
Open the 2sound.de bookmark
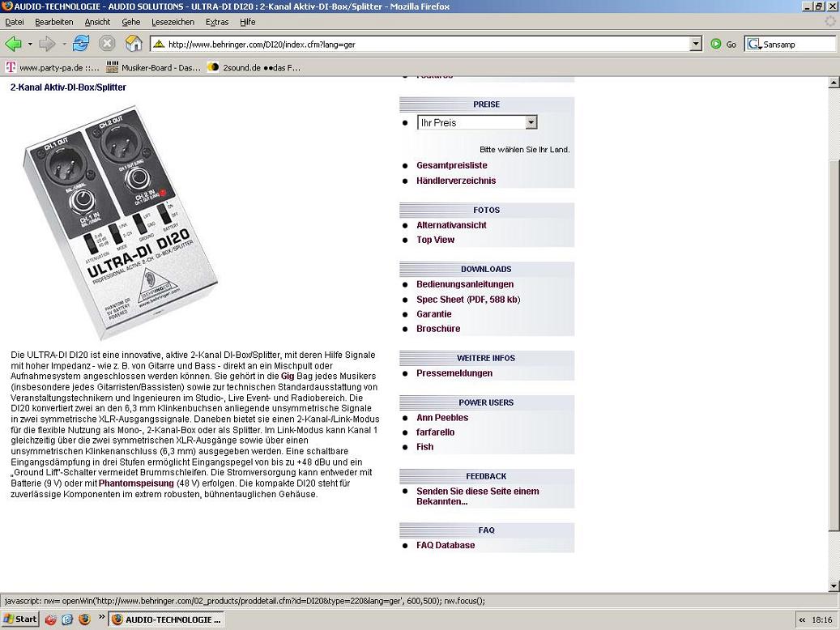254,67
